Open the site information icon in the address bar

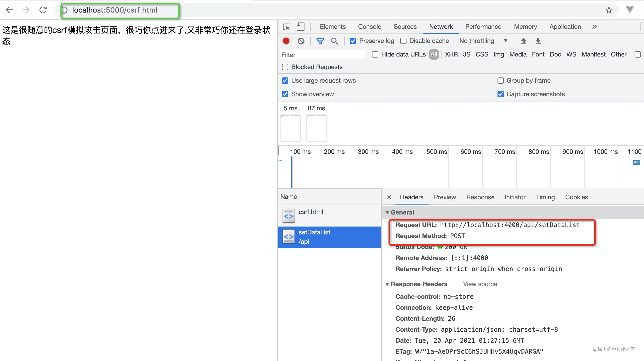[x=65, y=10]
